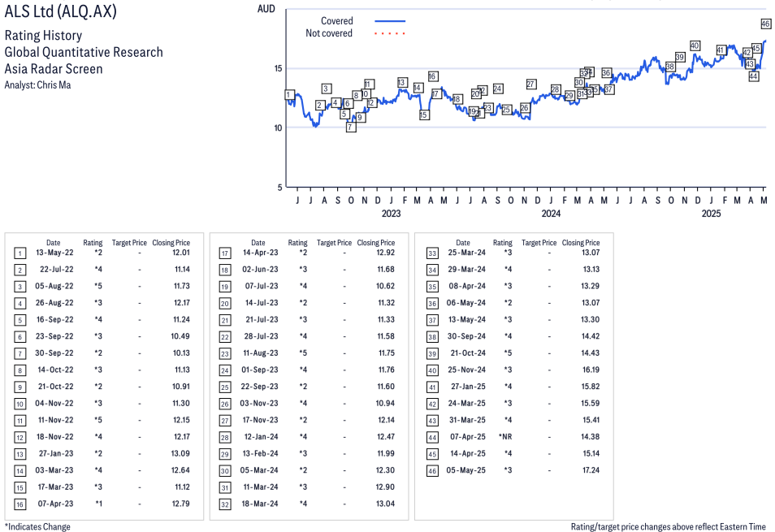Click the Global Quantitative Research heading
The width and height of the screenshot is (775, 532).
pyautogui.click(x=84, y=52)
